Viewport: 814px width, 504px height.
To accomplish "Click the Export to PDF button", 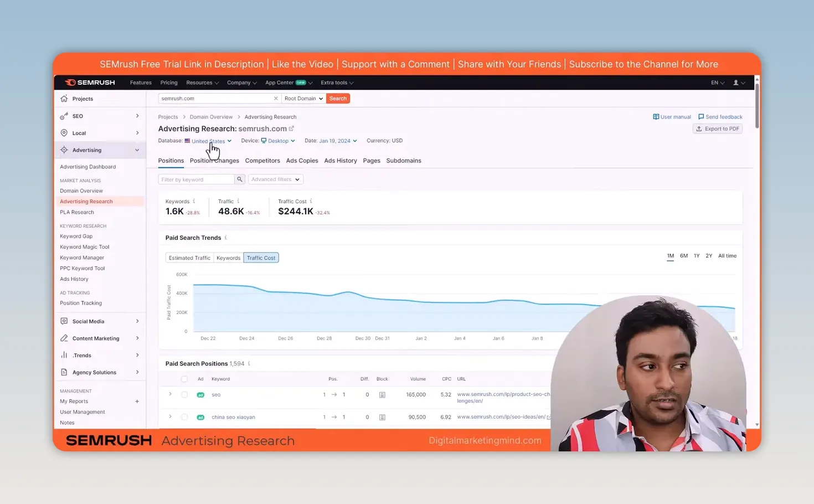I will click(718, 128).
